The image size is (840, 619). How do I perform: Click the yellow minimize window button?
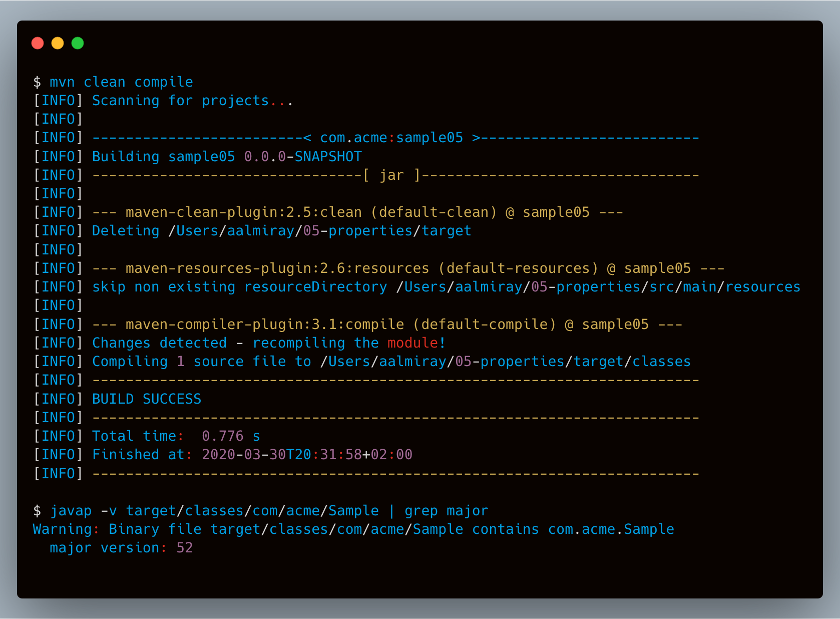tap(58, 44)
